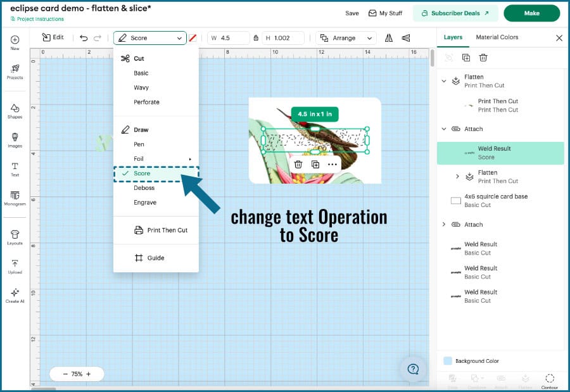Delete selection with canvas trash icon

tap(298, 165)
